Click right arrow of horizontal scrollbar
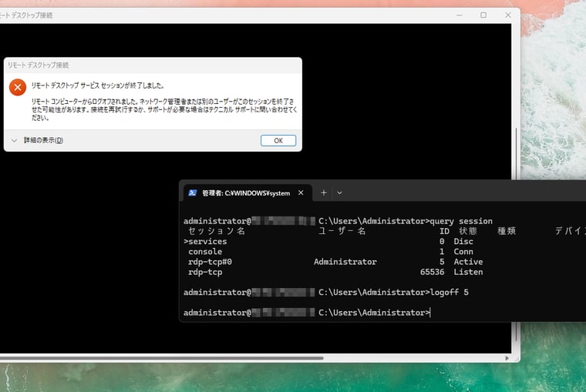The image size is (586, 392). click(507, 358)
